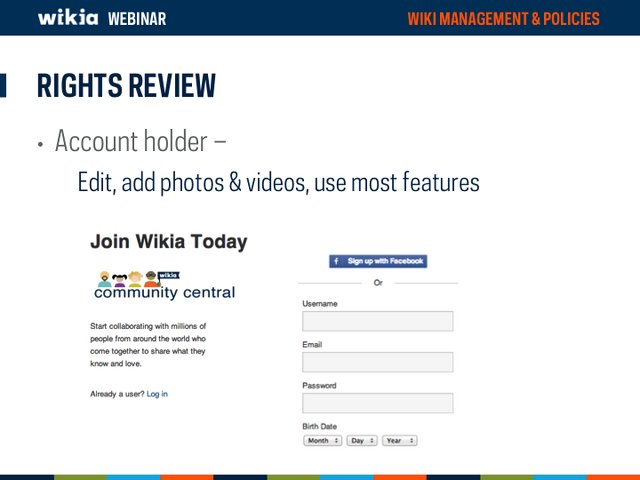Click the Password field label
The image size is (640, 480).
click(319, 385)
